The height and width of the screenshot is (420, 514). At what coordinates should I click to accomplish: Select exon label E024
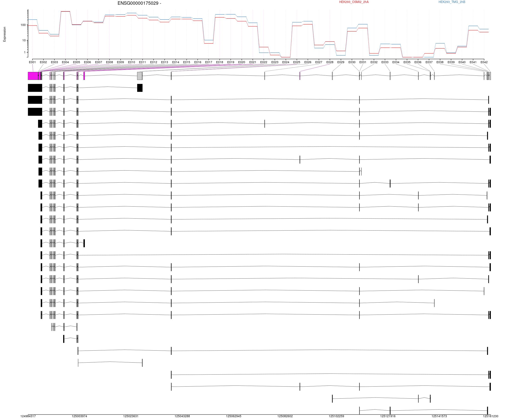pyautogui.click(x=286, y=62)
